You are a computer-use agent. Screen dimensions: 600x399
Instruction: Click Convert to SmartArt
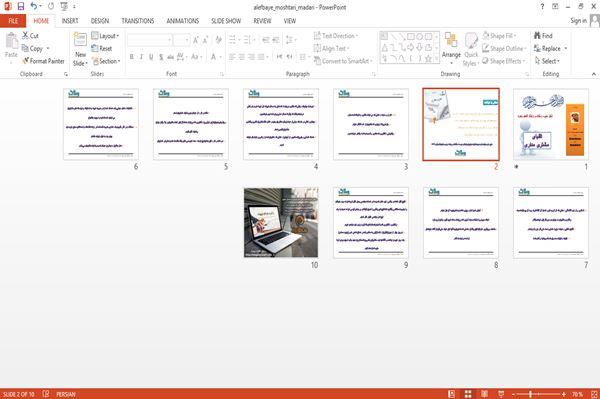pyautogui.click(x=343, y=61)
